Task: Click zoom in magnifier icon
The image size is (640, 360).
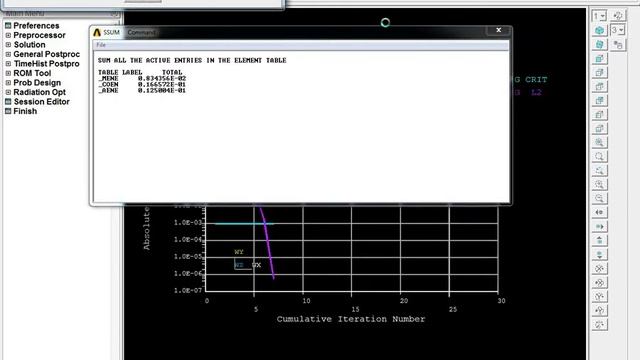Action: (x=599, y=184)
